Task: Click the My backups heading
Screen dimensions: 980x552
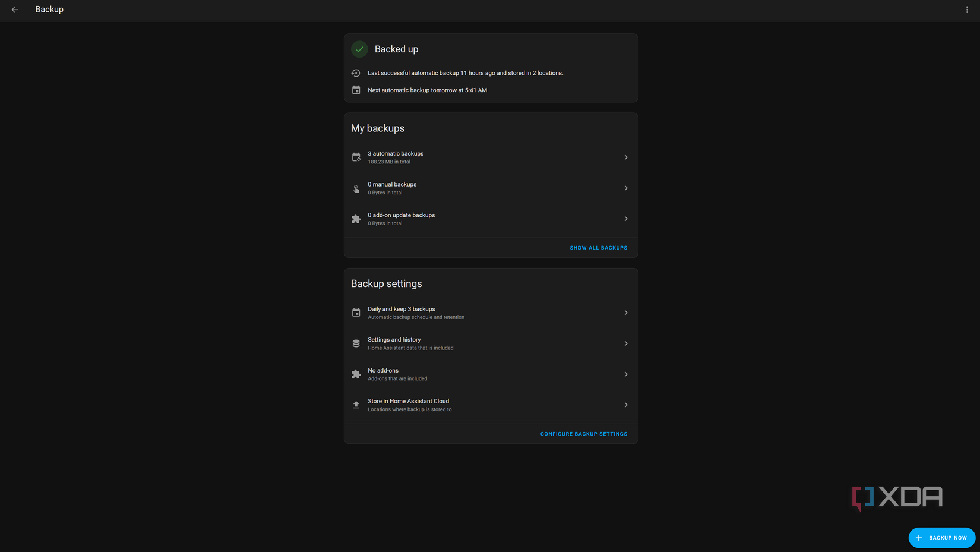Action: coord(378,128)
